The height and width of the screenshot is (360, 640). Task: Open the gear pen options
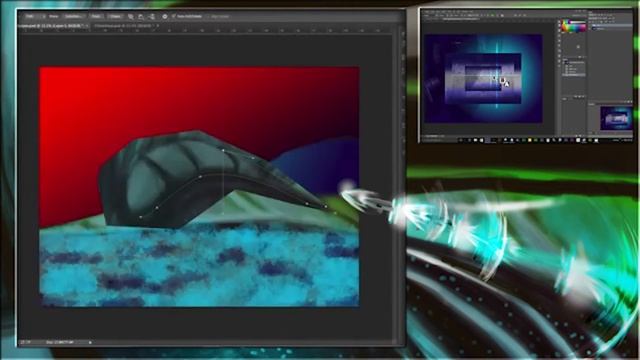pos(165,16)
